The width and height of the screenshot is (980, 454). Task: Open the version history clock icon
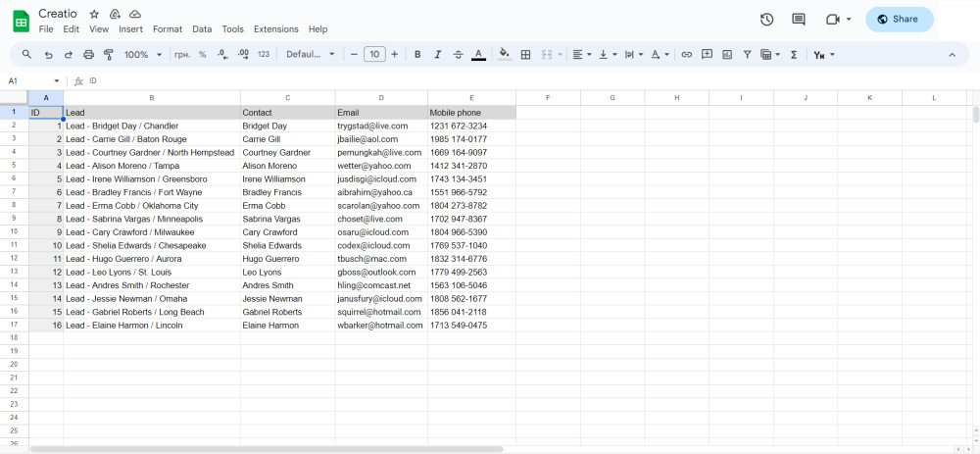767,20
